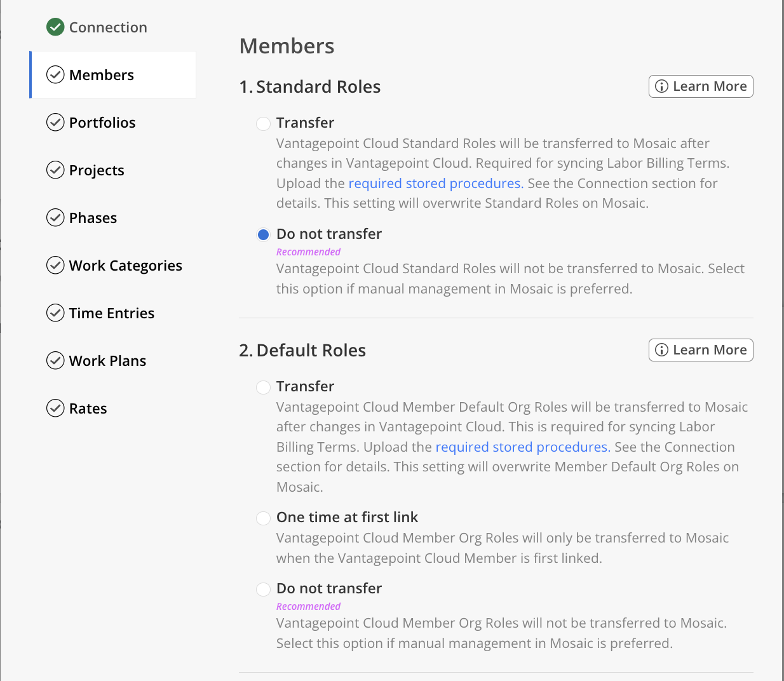Click the green Connection checkmark icon
Screen dimensions: 784x681
click(55, 27)
